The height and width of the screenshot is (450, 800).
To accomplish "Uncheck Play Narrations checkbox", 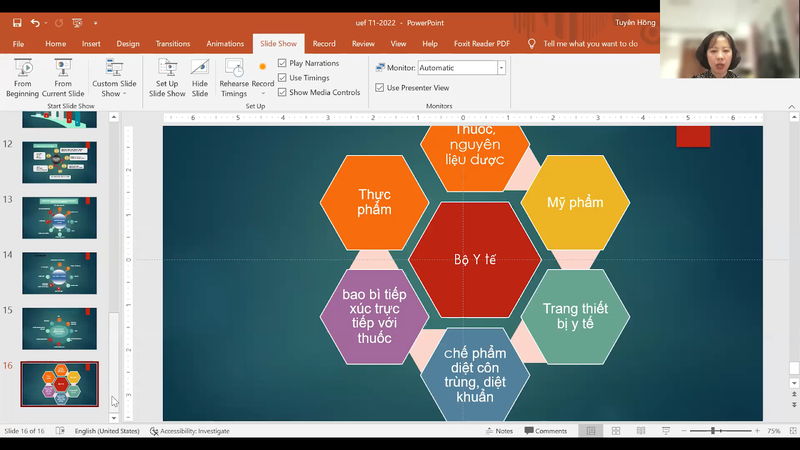I will [282, 63].
